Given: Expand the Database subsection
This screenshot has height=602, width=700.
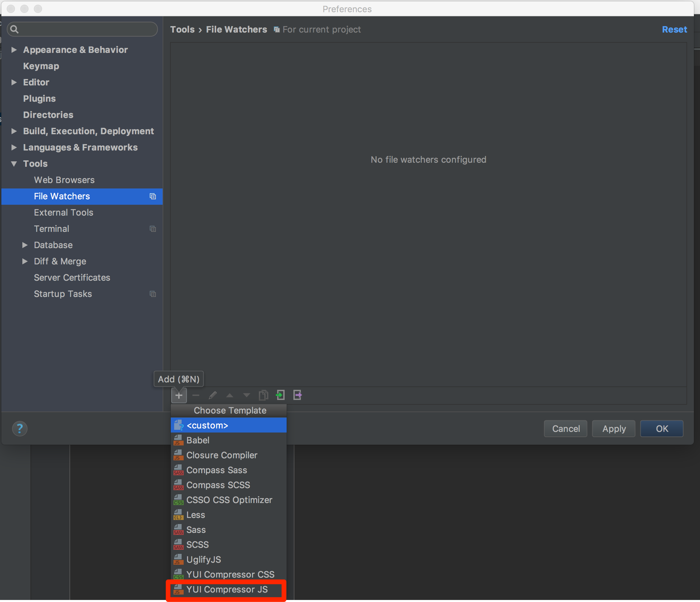Looking at the screenshot, I should 25,245.
